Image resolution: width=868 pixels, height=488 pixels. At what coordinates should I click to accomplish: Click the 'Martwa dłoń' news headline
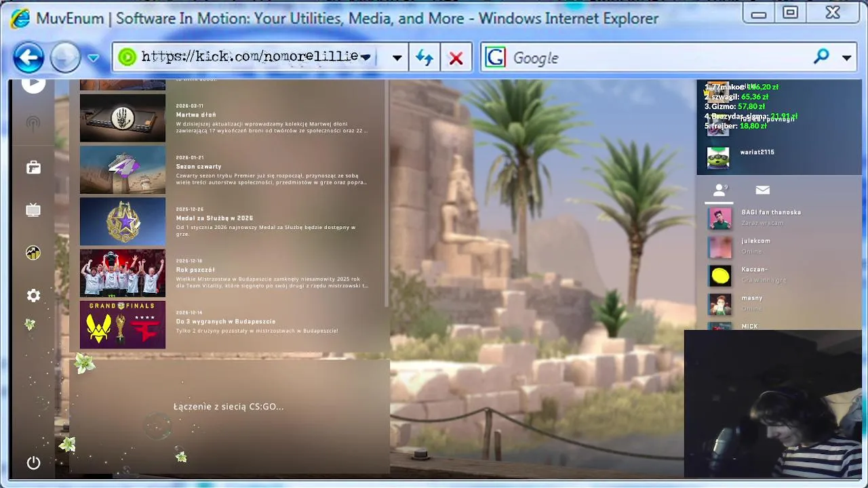point(196,115)
